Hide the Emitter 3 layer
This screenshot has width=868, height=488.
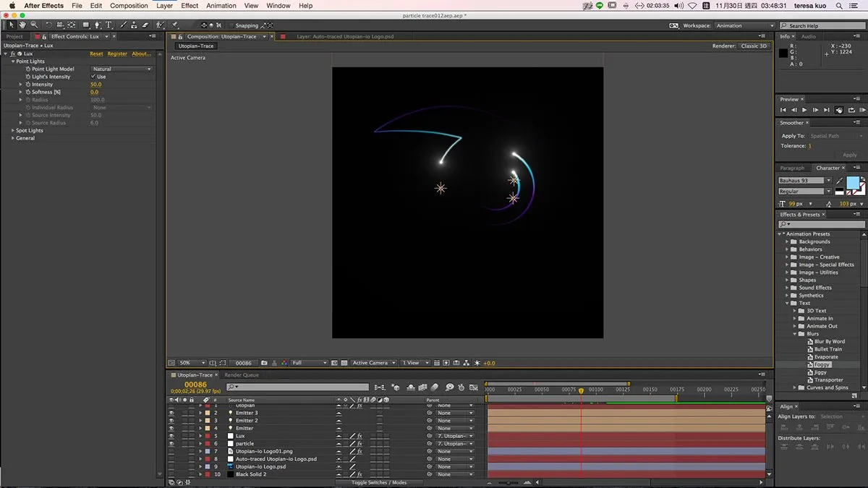point(171,413)
